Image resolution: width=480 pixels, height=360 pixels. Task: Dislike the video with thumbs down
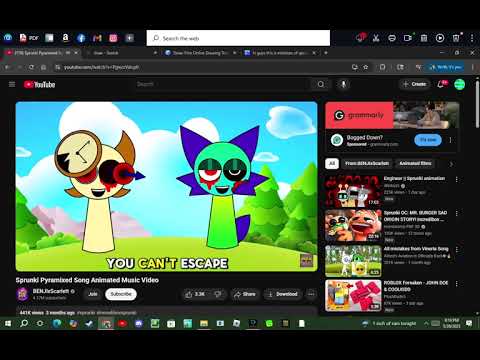click(x=218, y=294)
